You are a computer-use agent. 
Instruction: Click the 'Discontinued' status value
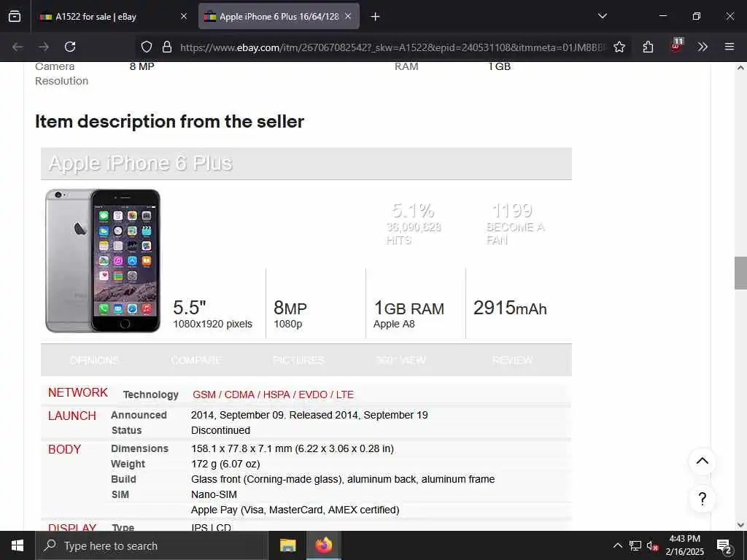point(220,430)
